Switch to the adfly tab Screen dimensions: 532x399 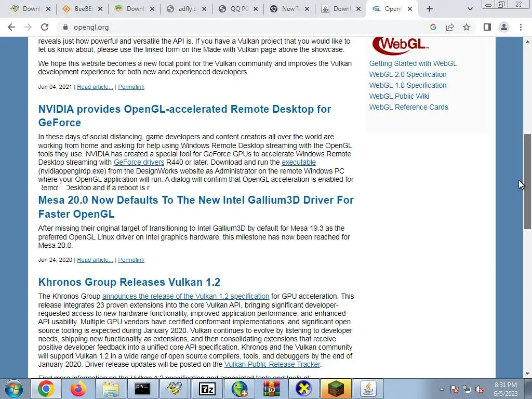(182, 9)
